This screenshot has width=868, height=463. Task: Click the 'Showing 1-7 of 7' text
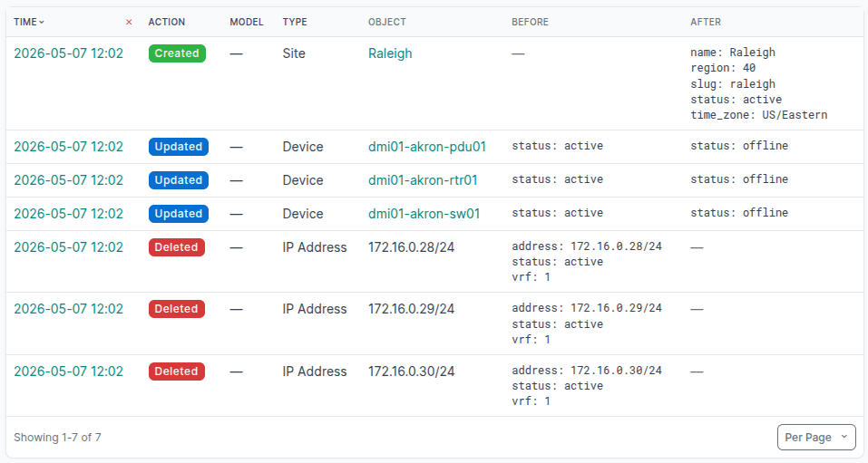click(x=57, y=438)
